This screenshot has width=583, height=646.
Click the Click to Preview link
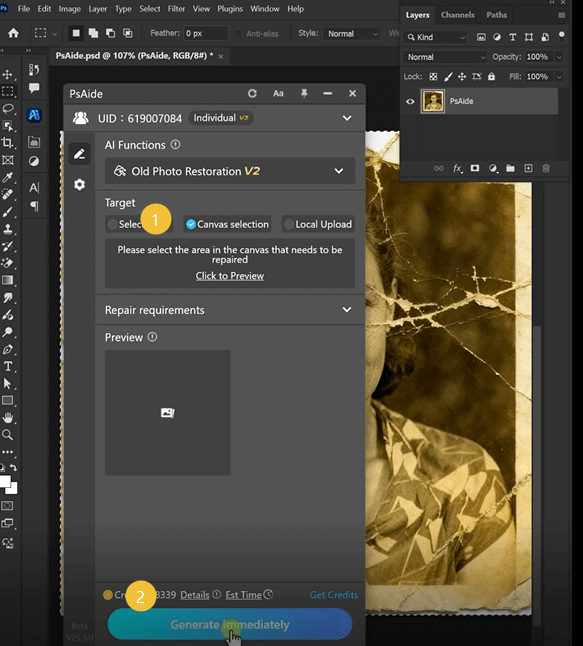(x=229, y=276)
